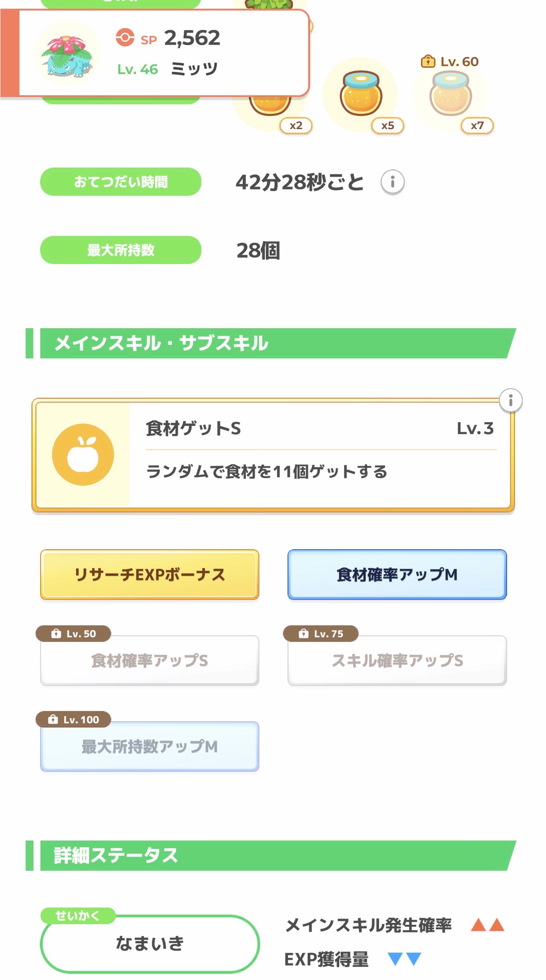Screen dimensions: 546x980
Task: Tap the apple main skill icon
Action: pyautogui.click(x=83, y=454)
